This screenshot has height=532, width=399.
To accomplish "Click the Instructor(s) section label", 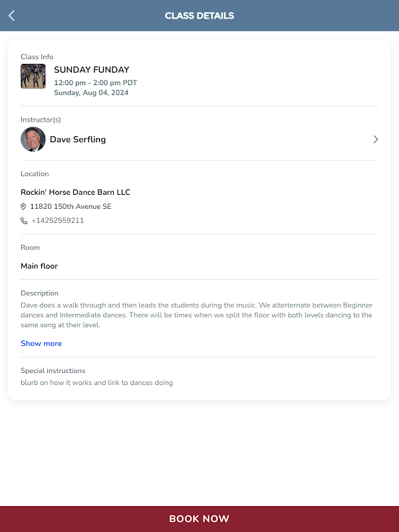I will click(x=41, y=120).
